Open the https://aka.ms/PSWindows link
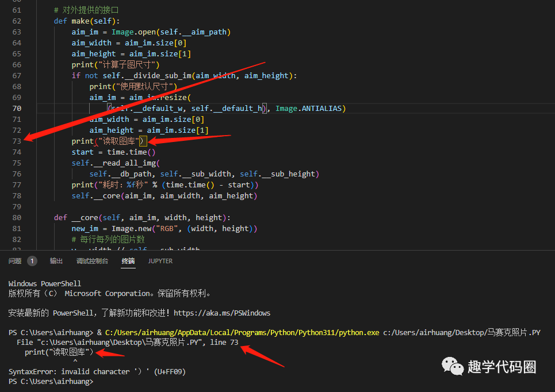Viewport: 555px width, 392px height. (x=222, y=313)
